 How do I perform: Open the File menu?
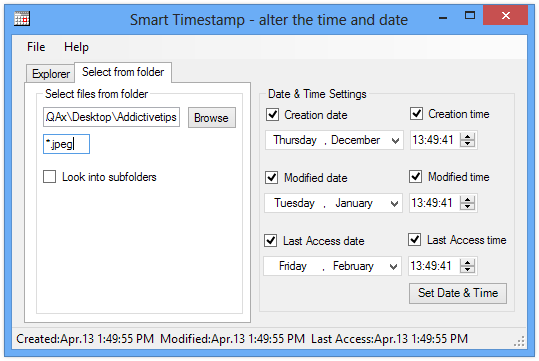pos(36,47)
